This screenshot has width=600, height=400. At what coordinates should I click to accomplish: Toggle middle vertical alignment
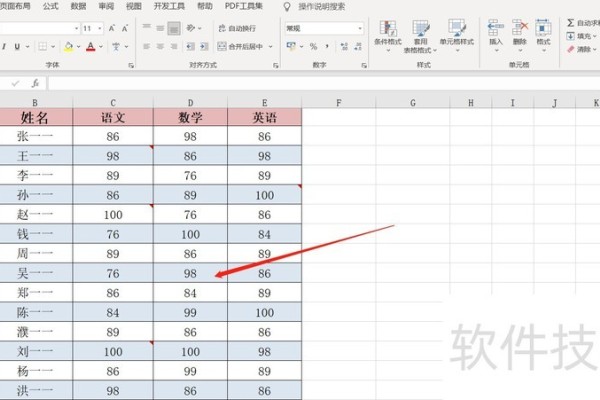point(160,28)
